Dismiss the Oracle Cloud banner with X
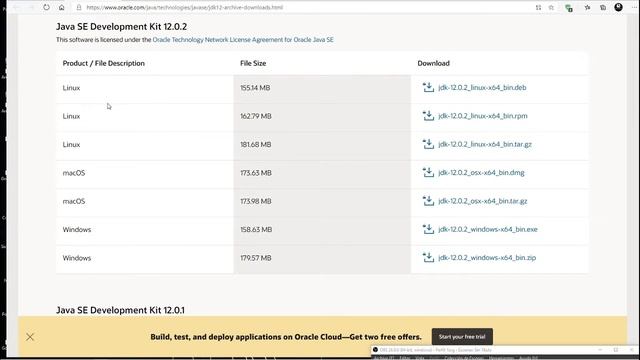The image size is (640, 360). (x=30, y=337)
